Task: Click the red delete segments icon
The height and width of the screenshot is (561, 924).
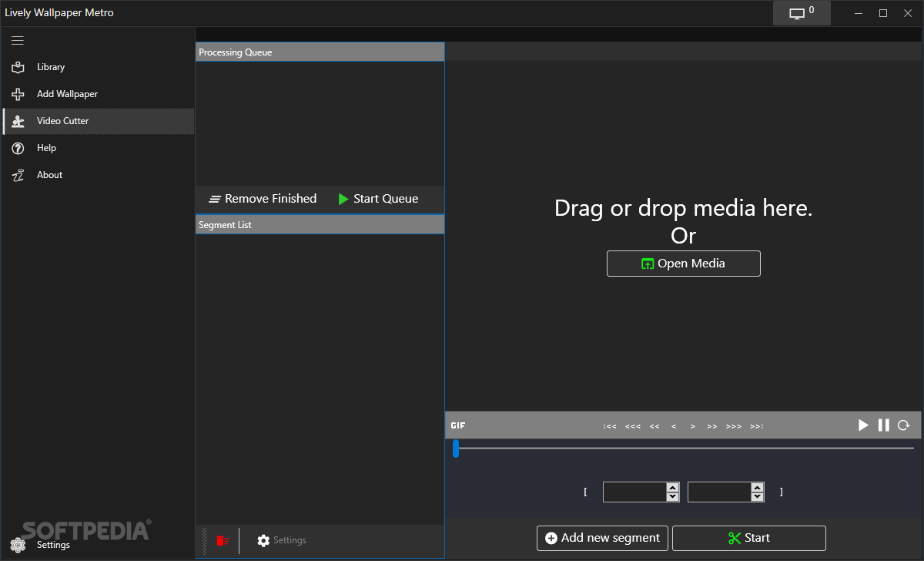Action: [x=223, y=541]
